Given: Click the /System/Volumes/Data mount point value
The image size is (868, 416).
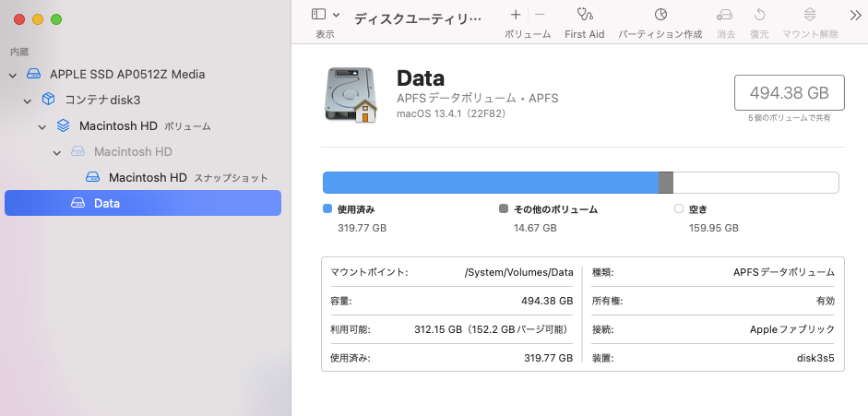Looking at the screenshot, I should click(518, 272).
